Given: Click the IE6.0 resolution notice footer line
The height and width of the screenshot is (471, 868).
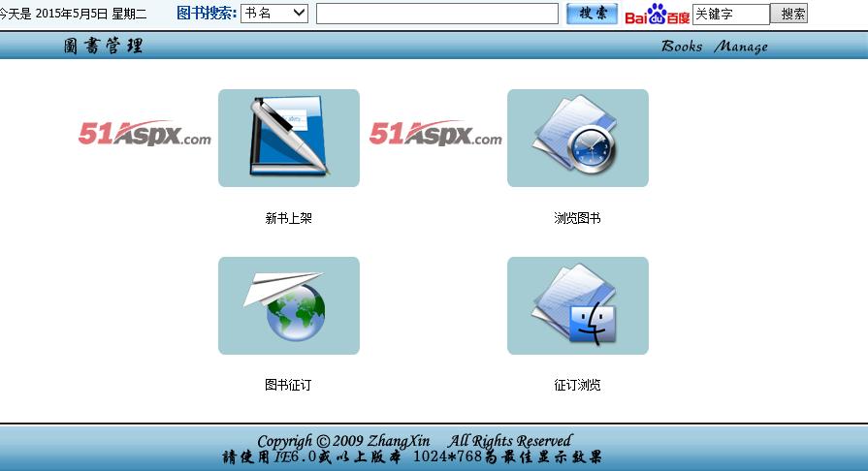Looking at the screenshot, I should 412,457.
